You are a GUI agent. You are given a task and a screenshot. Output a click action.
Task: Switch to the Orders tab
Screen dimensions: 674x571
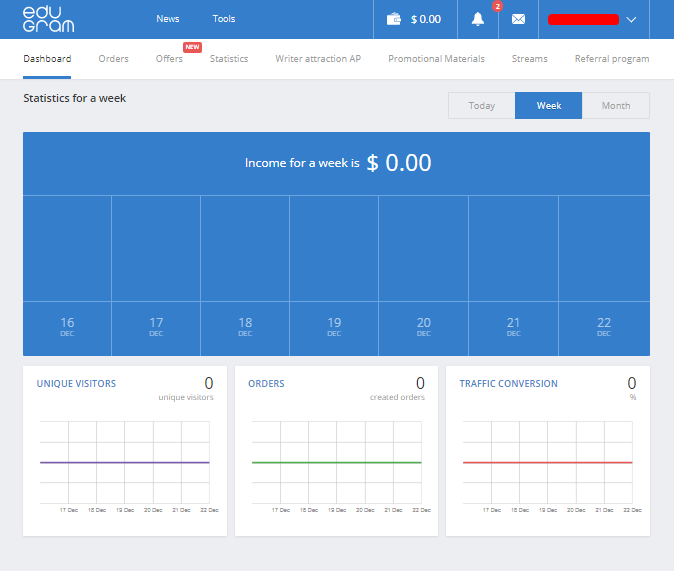tap(113, 59)
